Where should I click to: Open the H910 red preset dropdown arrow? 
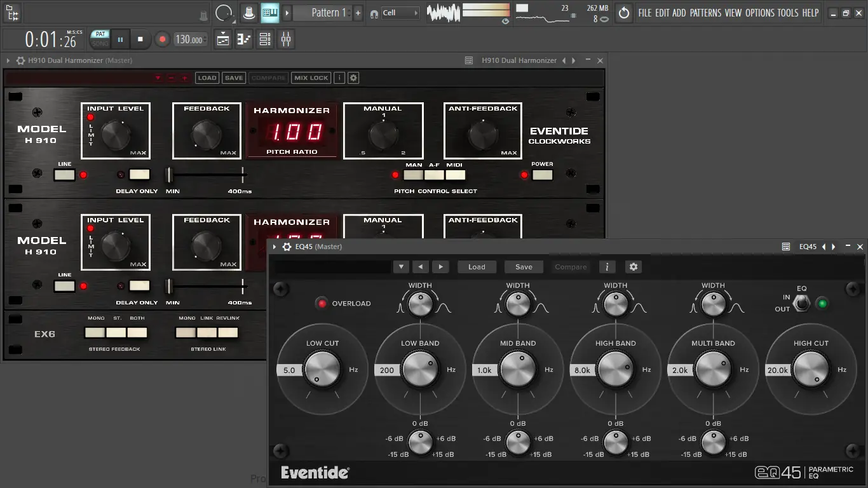pos(158,78)
